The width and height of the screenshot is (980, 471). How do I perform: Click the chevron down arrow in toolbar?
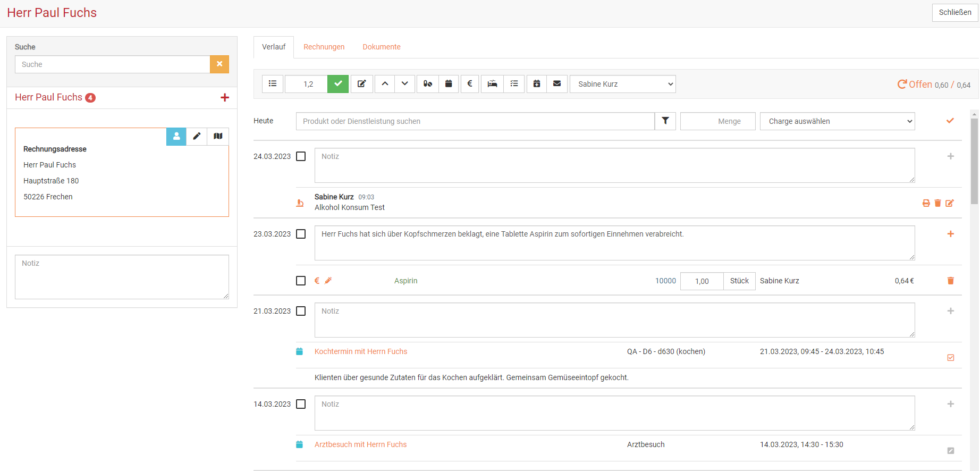(x=405, y=84)
